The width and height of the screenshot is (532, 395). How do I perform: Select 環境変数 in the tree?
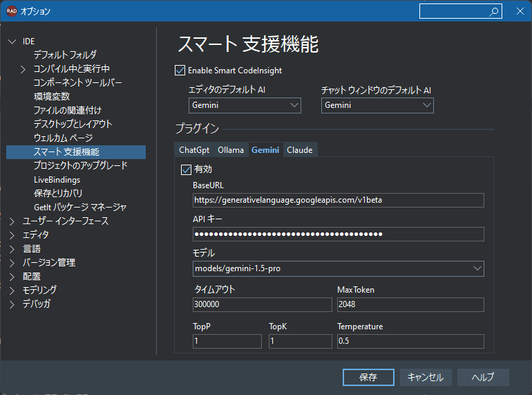(x=52, y=96)
